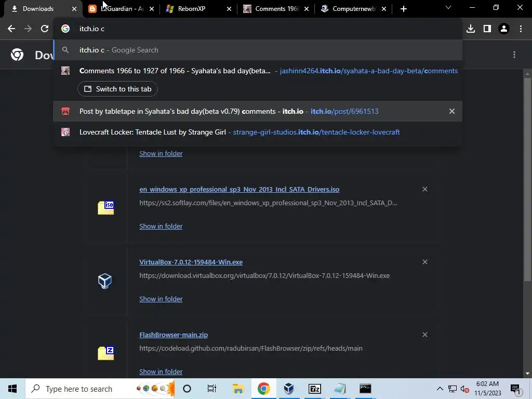Open File Explorer from taskbar

click(238, 389)
